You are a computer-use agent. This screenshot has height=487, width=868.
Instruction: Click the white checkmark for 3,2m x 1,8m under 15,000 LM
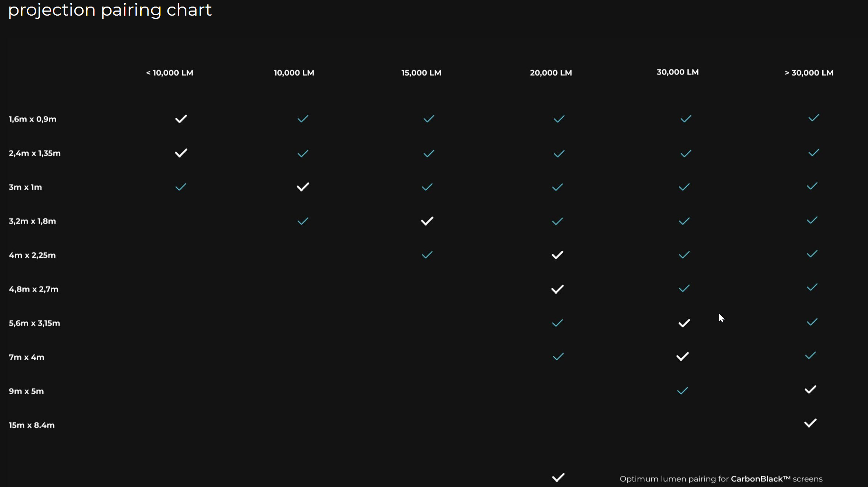pos(427,221)
